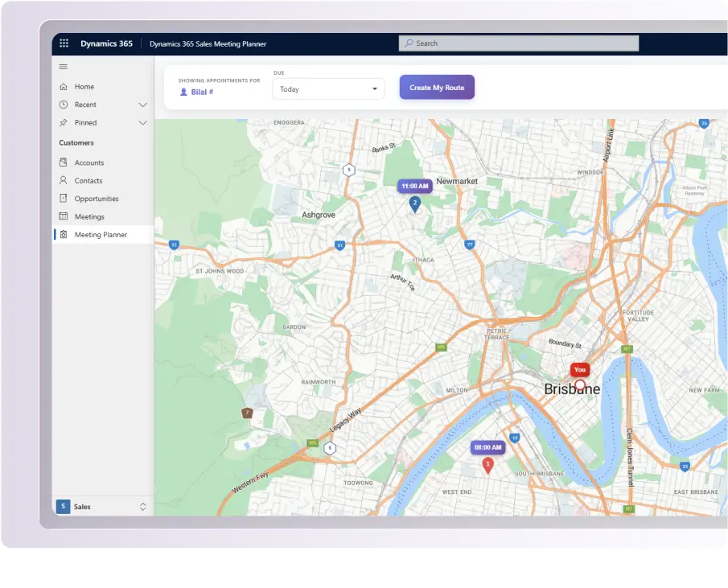728x588 pixels.
Task: Click the Dynamics 365 brand link
Action: 106,43
